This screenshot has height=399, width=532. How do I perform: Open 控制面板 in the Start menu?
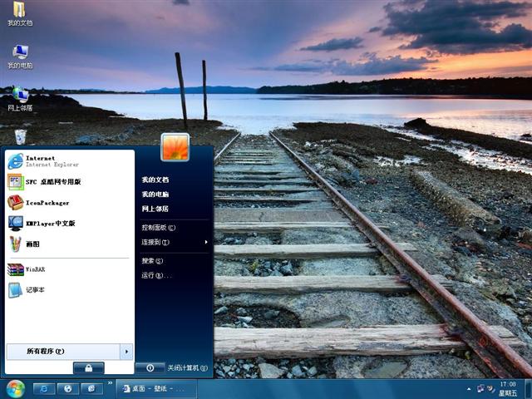point(158,227)
